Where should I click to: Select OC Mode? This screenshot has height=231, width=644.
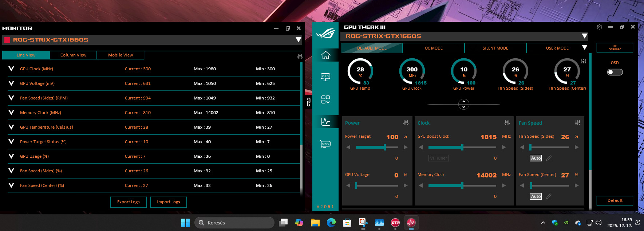434,48
